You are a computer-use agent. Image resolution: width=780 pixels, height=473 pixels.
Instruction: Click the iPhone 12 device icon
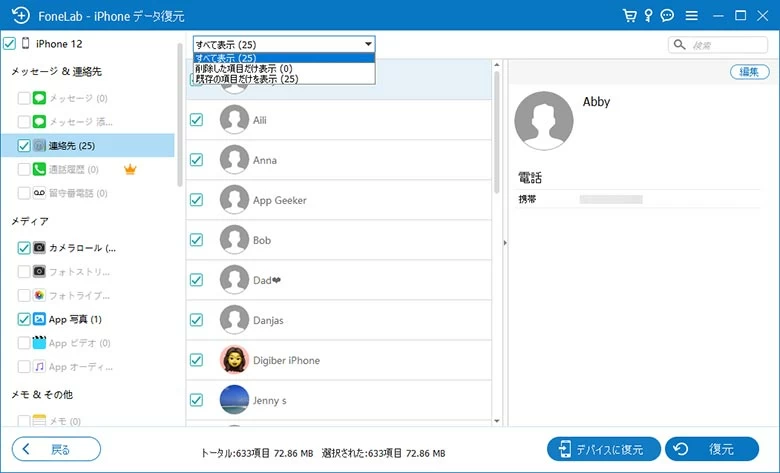pos(25,43)
